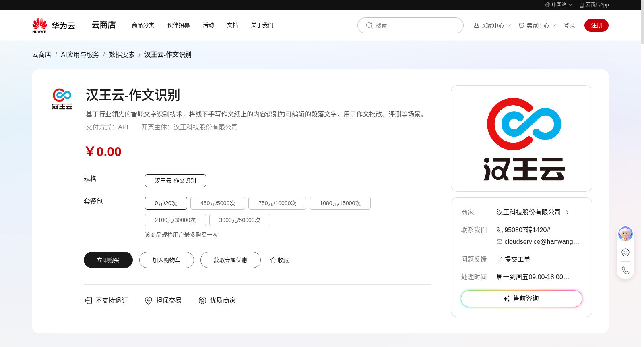The image size is (644, 347).
Task: Click the star icon to favorite 收藏
Action: pos(273,260)
